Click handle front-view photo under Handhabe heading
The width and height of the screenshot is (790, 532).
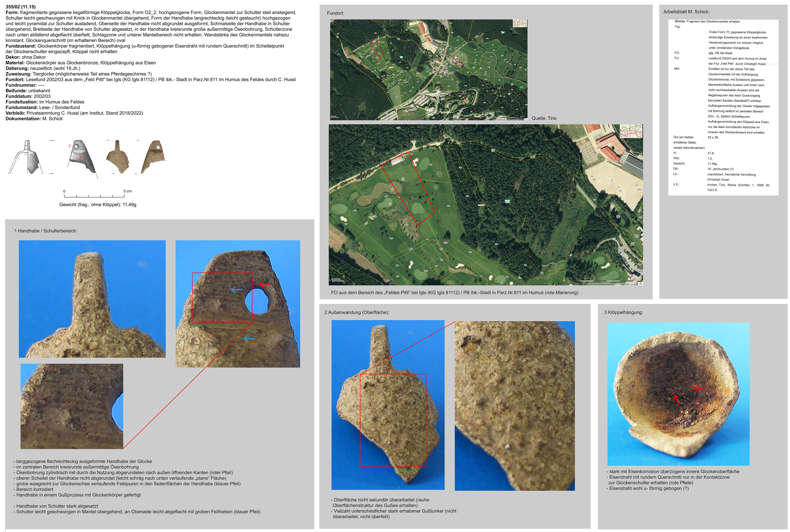[92, 299]
